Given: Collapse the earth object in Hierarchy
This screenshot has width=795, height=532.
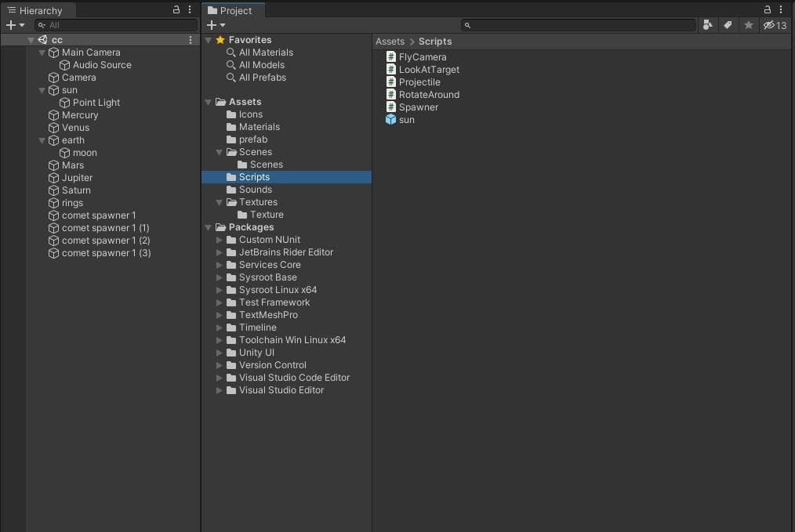Looking at the screenshot, I should (42, 140).
